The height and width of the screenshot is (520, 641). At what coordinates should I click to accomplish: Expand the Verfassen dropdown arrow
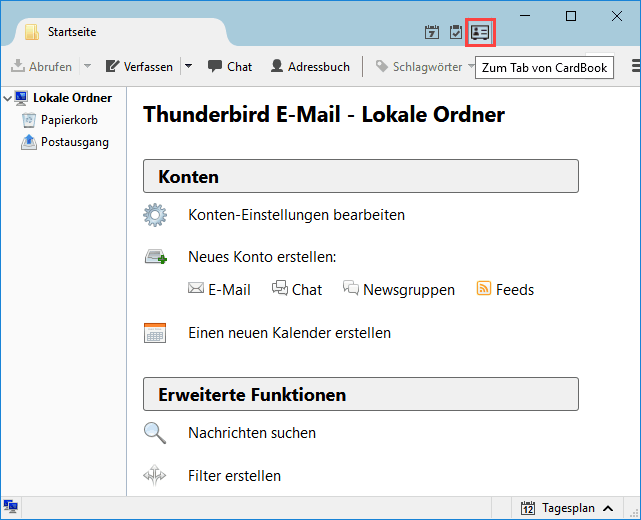(188, 66)
